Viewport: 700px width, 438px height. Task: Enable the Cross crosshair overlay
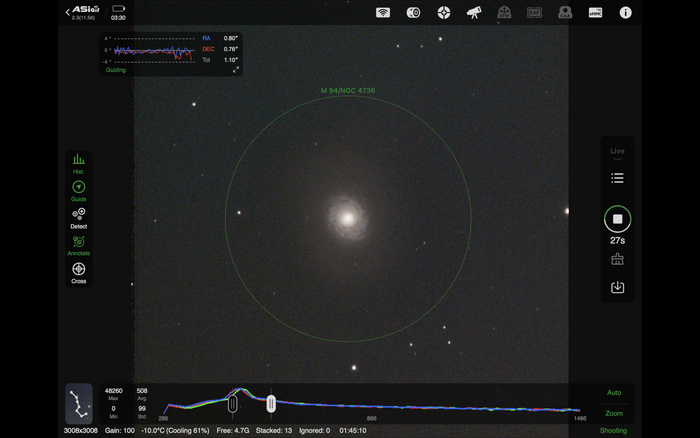pos(78,271)
